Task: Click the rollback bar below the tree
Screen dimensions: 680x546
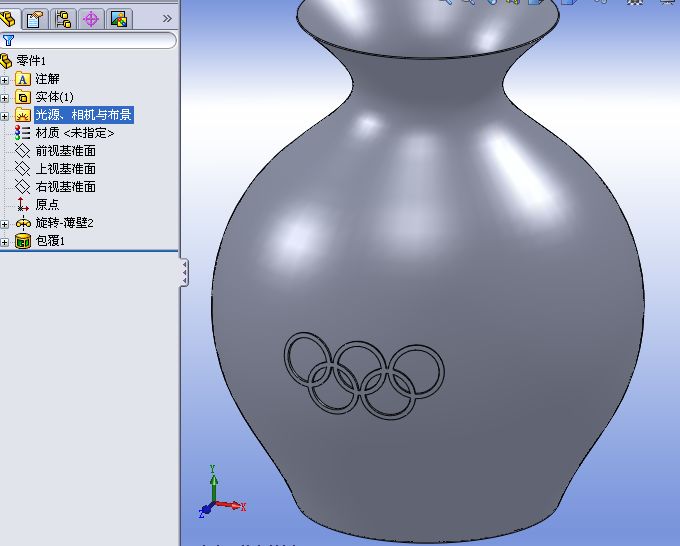Action: coord(89,250)
